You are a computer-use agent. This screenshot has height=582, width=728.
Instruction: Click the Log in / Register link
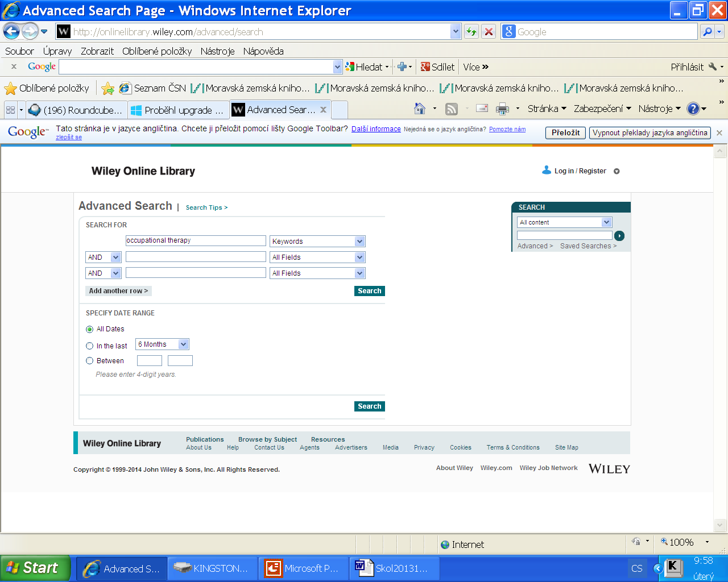click(x=580, y=171)
